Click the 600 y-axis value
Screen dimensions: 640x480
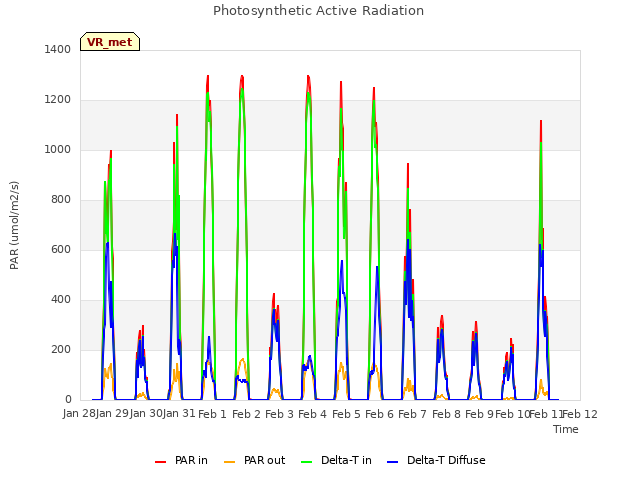pos(61,249)
